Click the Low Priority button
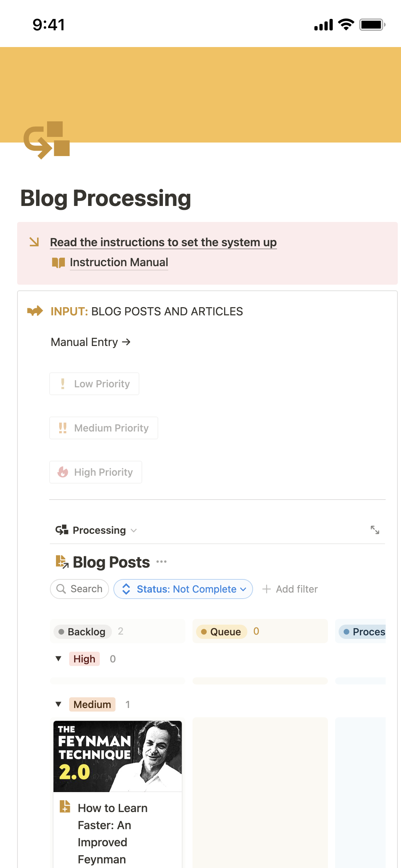This screenshot has width=401, height=868. [x=94, y=384]
